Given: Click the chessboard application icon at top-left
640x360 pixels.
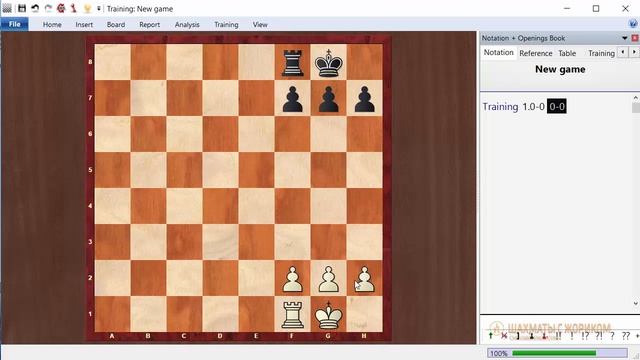Looking at the screenshot, I should 7,8.
